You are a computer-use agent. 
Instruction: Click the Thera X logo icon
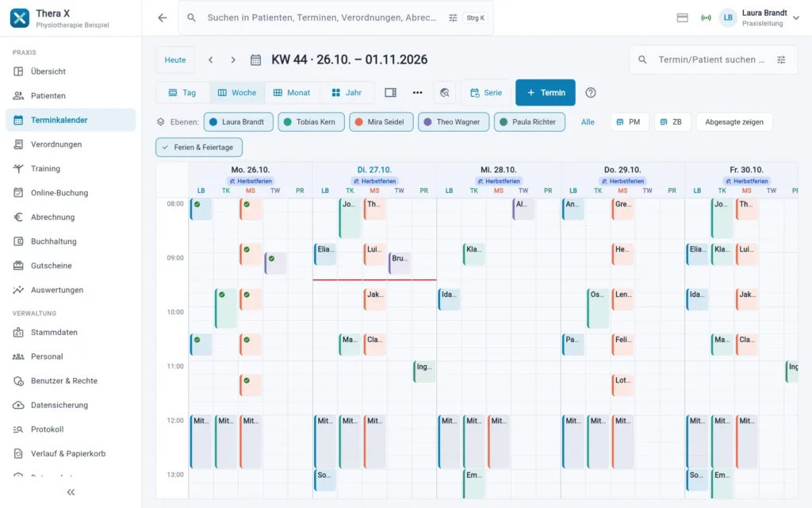click(20, 17)
